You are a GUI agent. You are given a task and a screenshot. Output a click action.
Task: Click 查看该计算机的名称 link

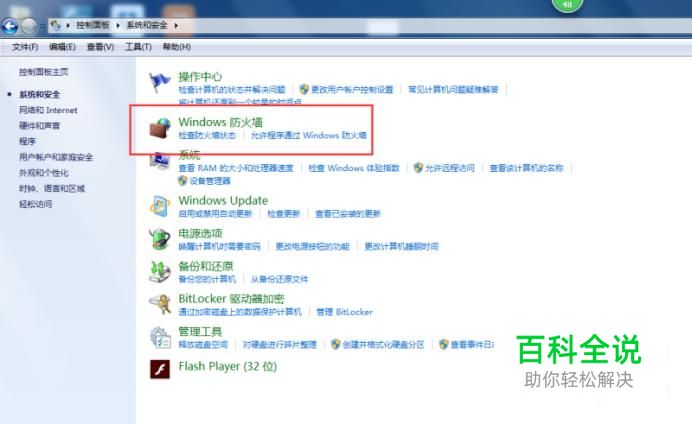coord(526,168)
